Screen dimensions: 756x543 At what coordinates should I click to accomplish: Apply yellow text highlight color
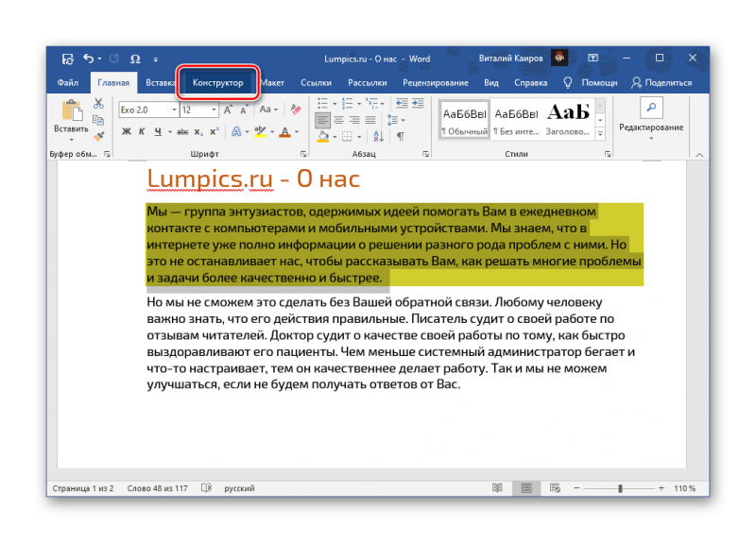click(x=260, y=131)
